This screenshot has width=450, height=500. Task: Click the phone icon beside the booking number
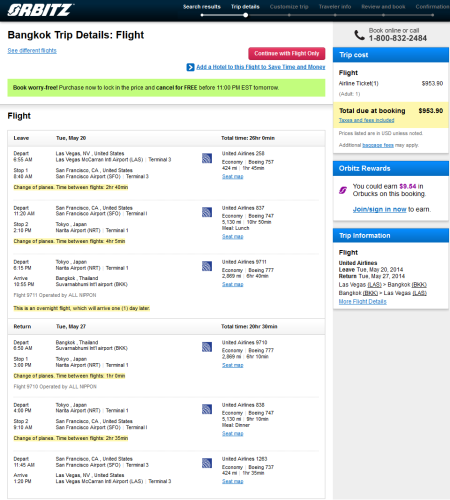(359, 35)
